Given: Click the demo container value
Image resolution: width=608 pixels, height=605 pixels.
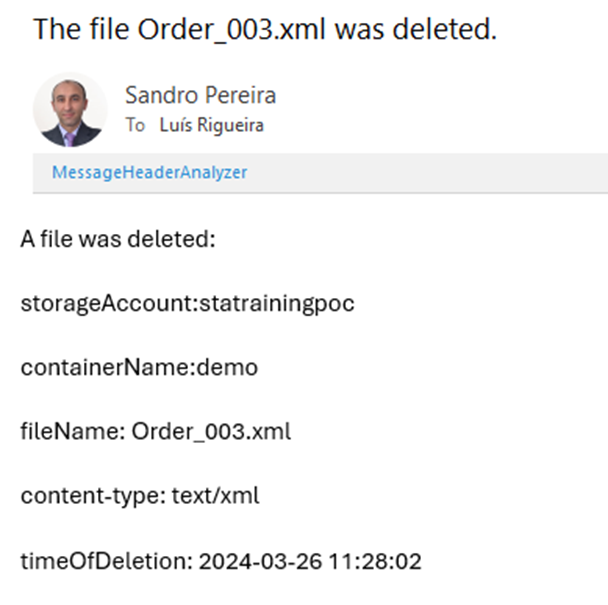Looking at the screenshot, I should click(229, 368).
